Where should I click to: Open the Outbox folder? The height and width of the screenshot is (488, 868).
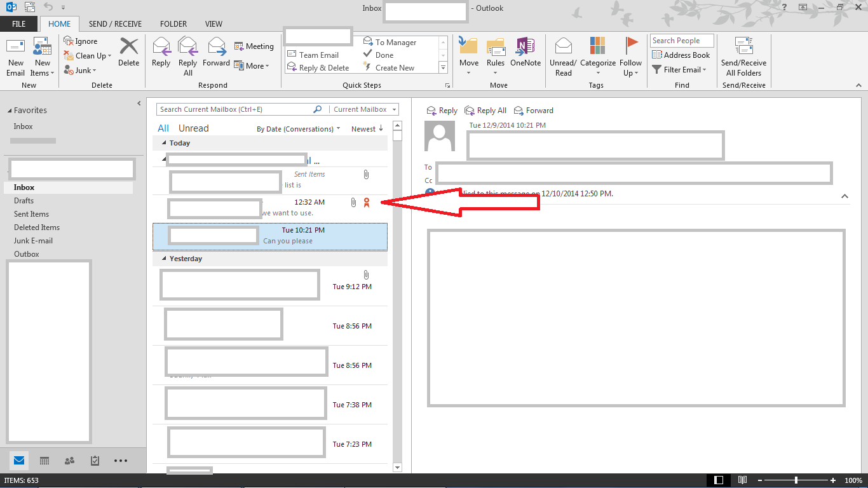pyautogui.click(x=27, y=254)
